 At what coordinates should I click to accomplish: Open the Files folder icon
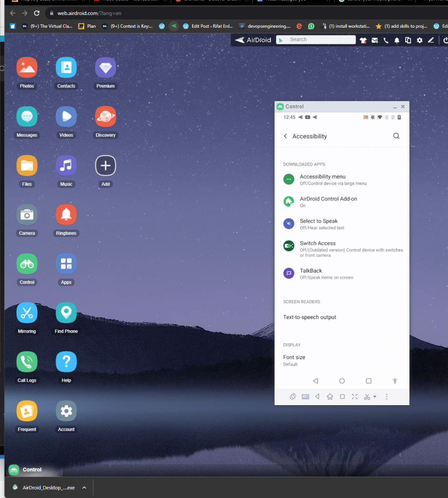27,165
